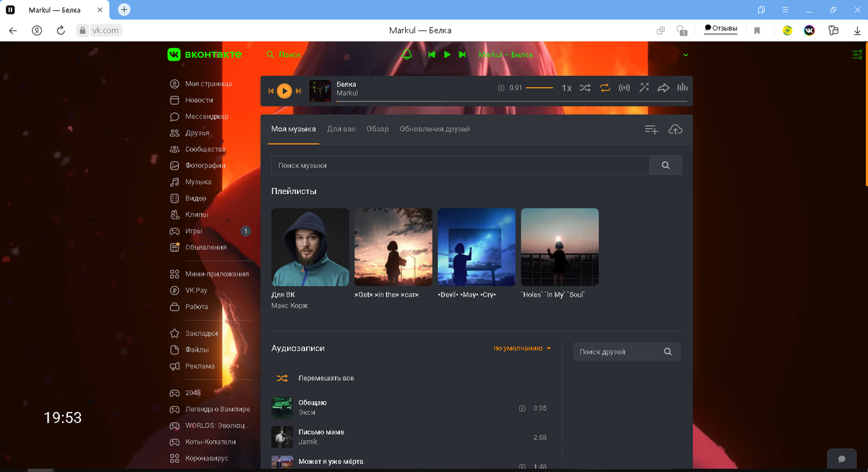Open the Для ВК playlist cover
This screenshot has height=472, width=868.
click(310, 248)
